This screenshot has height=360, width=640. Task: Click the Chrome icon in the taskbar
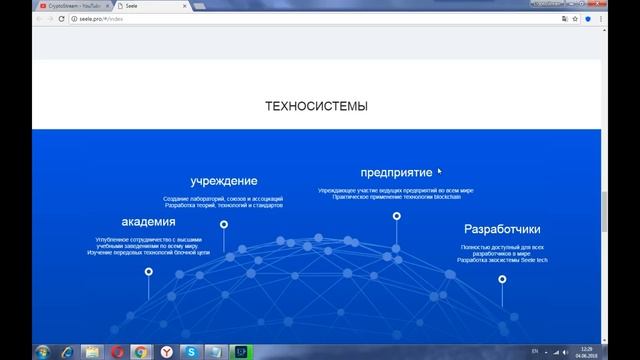(x=141, y=352)
